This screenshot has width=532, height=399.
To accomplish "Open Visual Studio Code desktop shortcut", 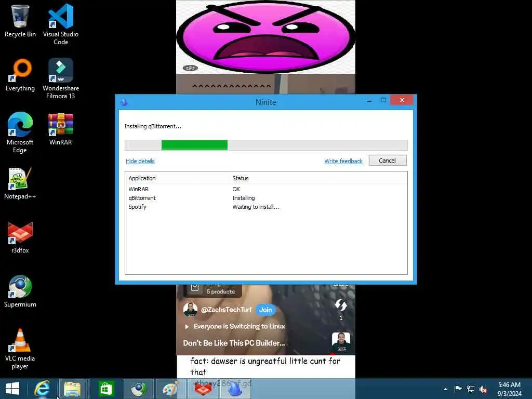I will (61, 24).
